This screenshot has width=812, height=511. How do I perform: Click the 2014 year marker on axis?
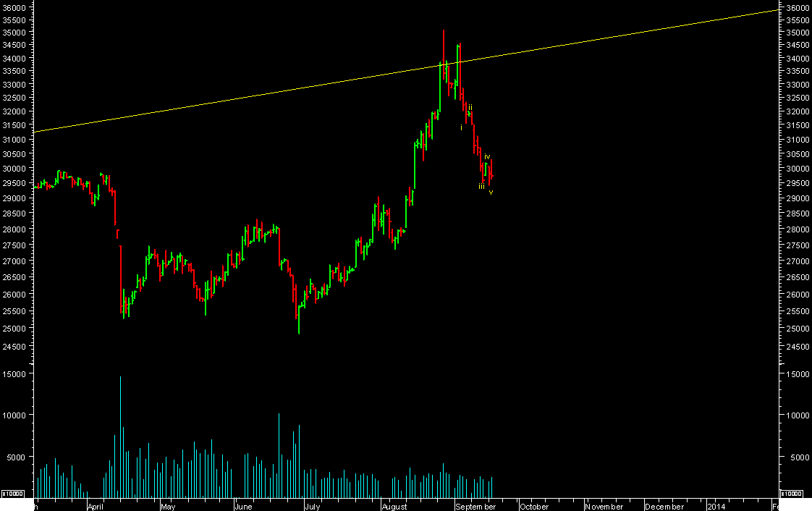(716, 507)
